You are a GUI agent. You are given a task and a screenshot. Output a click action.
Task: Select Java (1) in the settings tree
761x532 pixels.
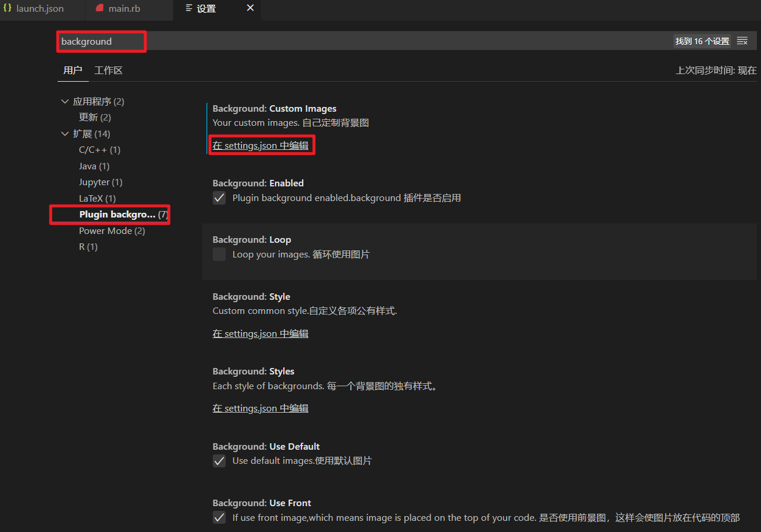coord(95,166)
